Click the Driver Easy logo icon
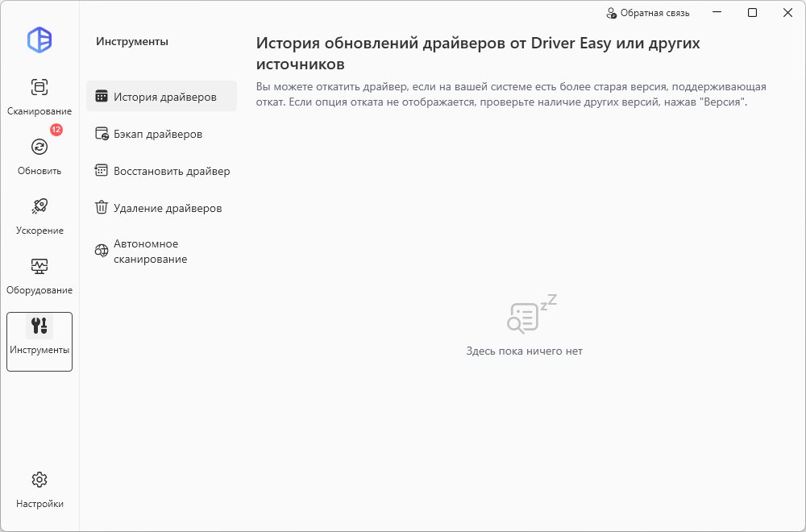The height and width of the screenshot is (532, 806). [x=39, y=40]
